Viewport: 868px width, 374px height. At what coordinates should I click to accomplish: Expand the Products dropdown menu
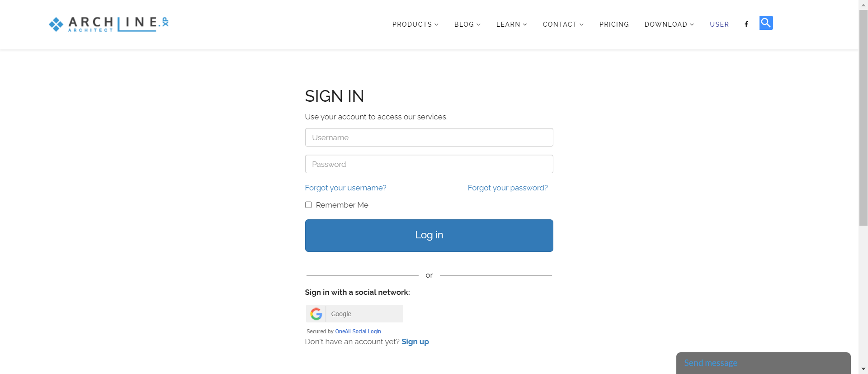click(415, 24)
